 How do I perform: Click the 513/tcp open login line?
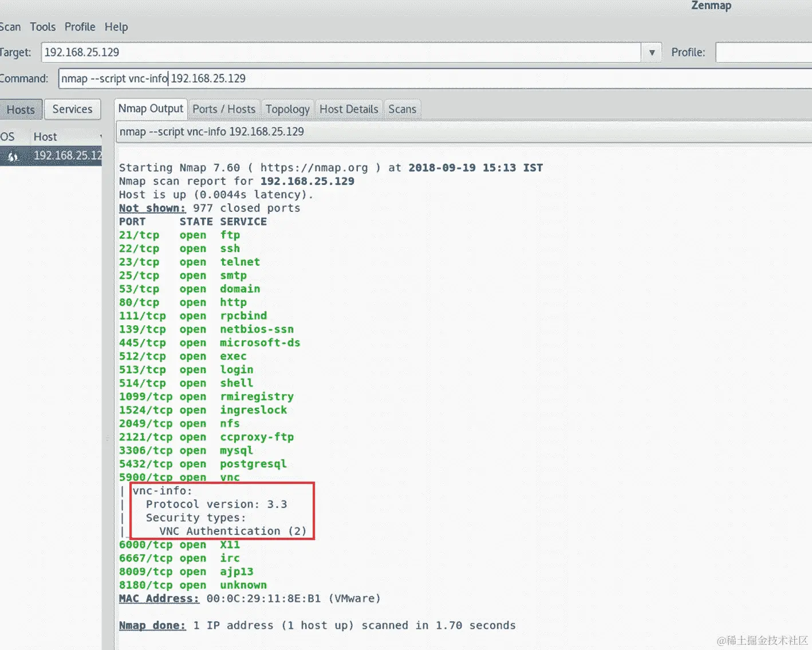click(x=186, y=370)
